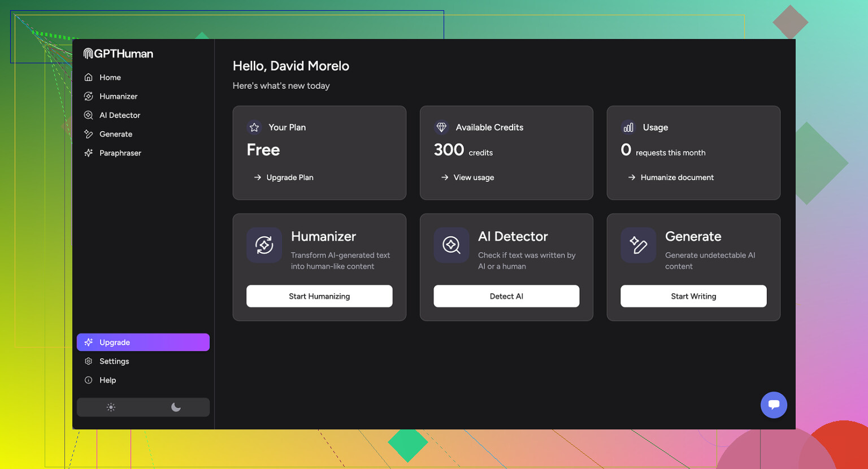Click the Start Writing button
The height and width of the screenshot is (469, 868).
point(693,296)
